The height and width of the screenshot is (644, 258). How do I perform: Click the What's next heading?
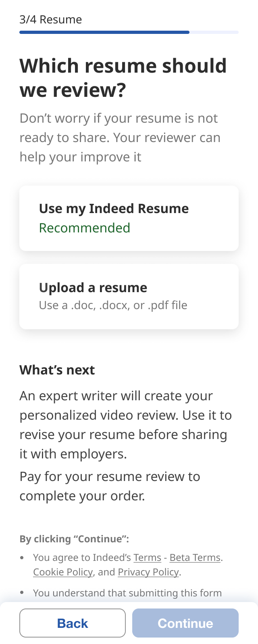pyautogui.click(x=57, y=370)
